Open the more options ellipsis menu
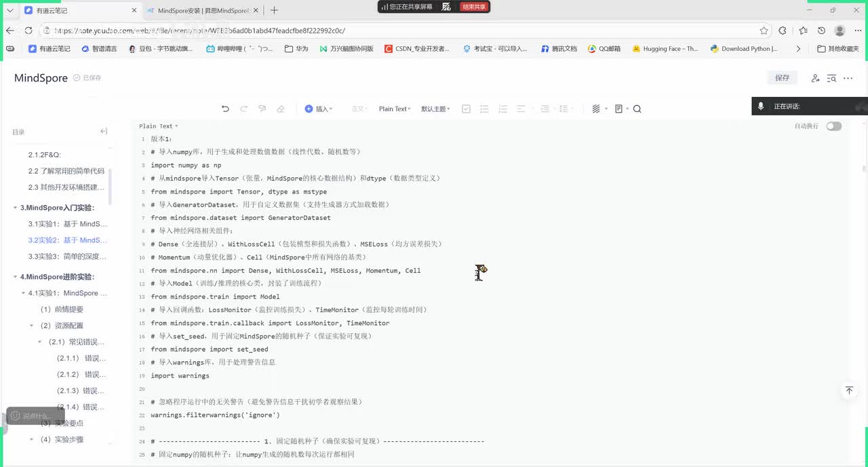This screenshot has width=868, height=467. 848,78
